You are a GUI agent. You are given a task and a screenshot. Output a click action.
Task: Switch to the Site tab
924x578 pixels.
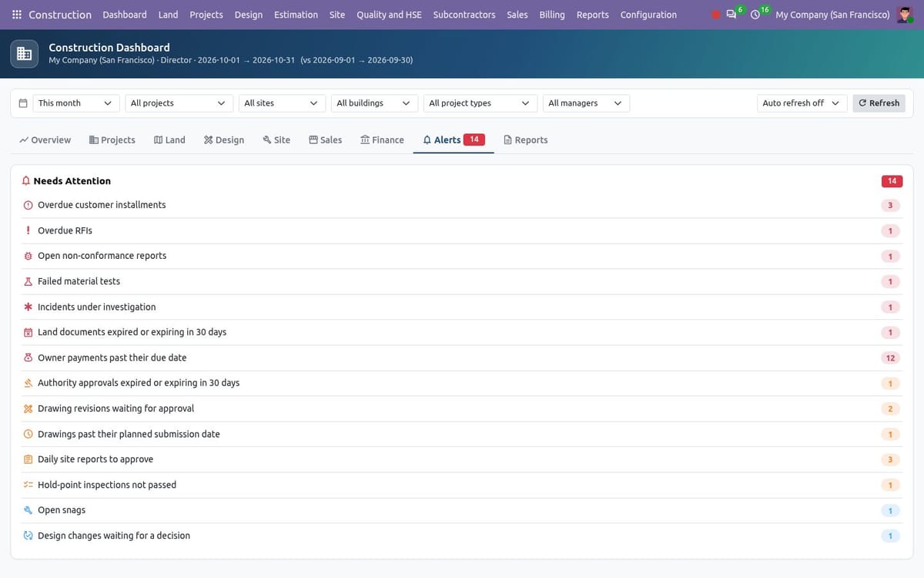click(x=276, y=140)
